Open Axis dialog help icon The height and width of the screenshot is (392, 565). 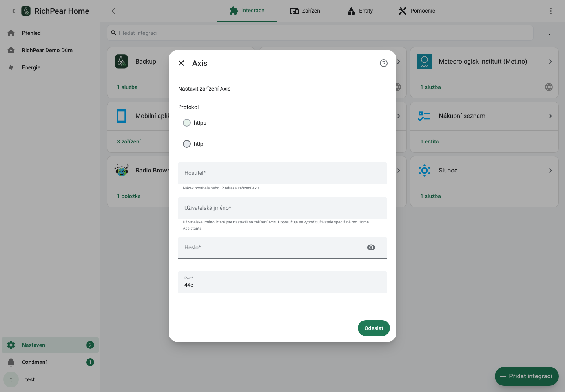point(384,63)
